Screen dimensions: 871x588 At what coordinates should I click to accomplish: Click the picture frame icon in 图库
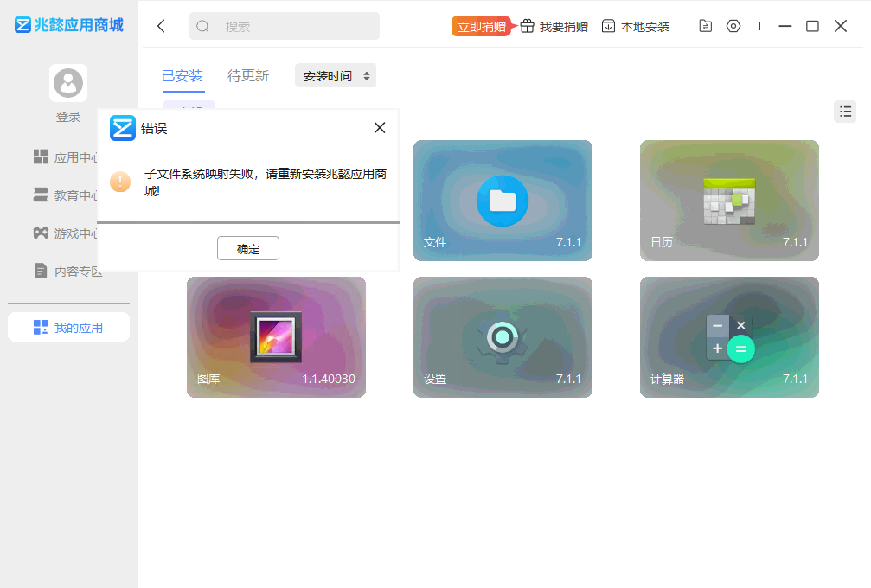tap(276, 337)
